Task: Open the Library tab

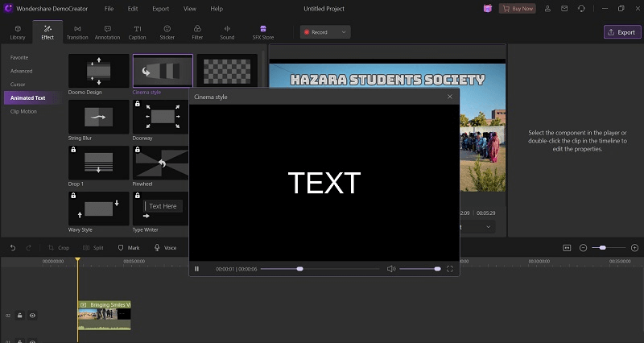Action: (18, 32)
